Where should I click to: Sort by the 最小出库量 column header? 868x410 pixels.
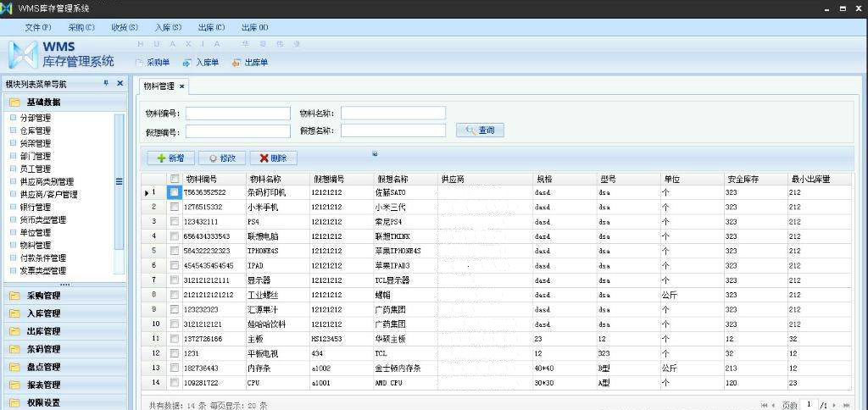pos(820,180)
